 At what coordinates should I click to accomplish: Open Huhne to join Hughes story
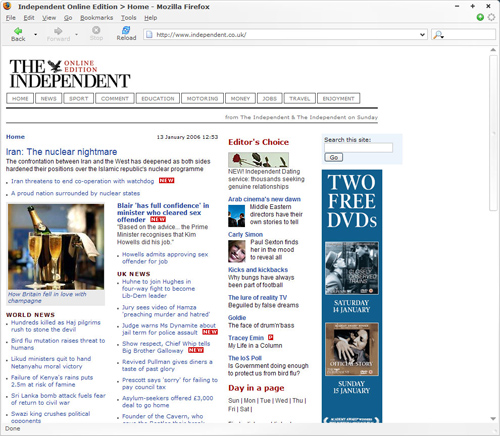coord(158,289)
